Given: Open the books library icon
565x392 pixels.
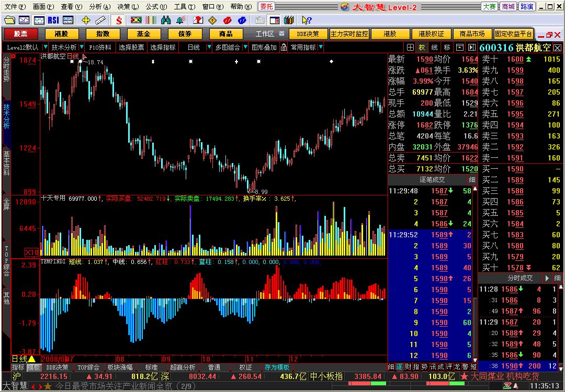Looking at the screenshot, I should [x=289, y=20].
